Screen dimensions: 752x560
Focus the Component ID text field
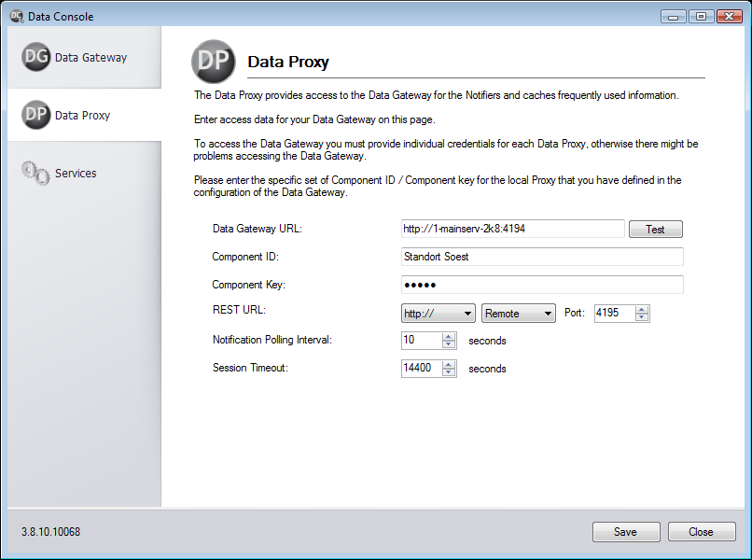point(541,257)
